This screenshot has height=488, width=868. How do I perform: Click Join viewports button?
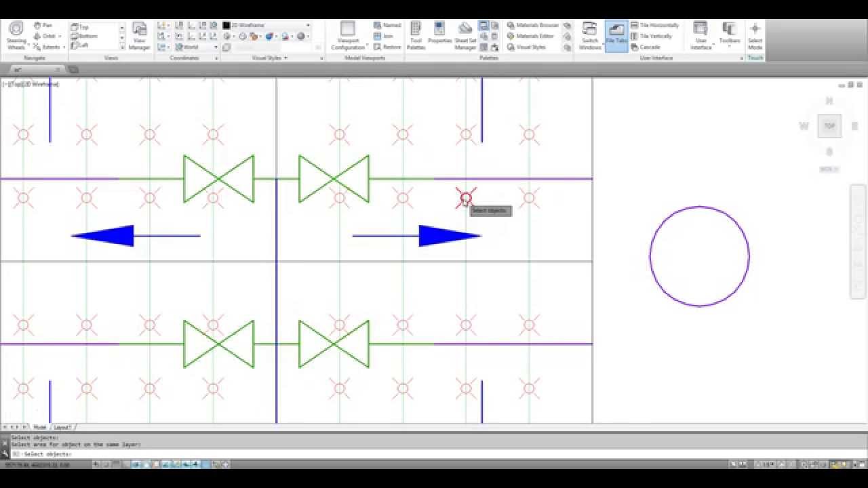click(x=383, y=37)
